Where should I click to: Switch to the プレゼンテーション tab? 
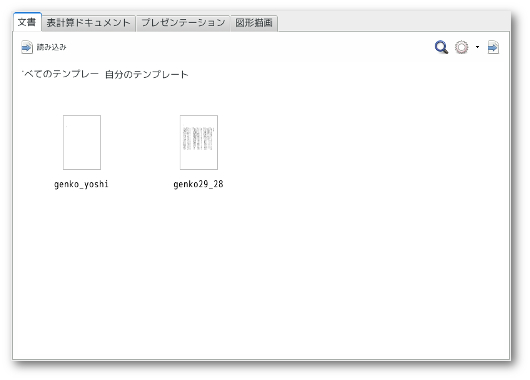tap(183, 23)
